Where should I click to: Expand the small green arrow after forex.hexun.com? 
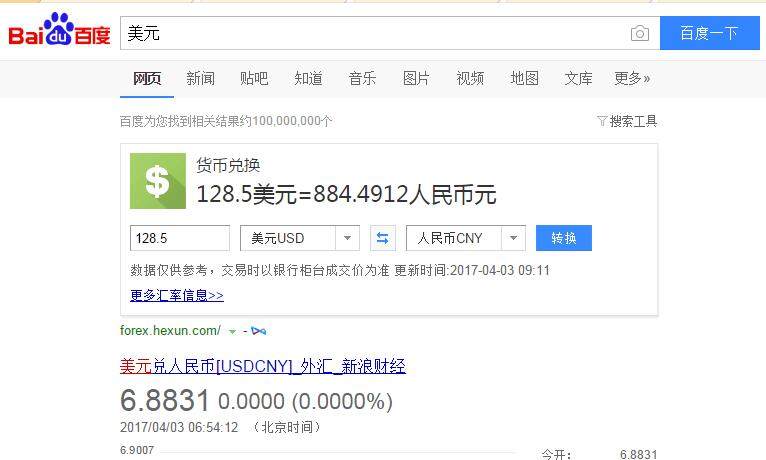[233, 332]
